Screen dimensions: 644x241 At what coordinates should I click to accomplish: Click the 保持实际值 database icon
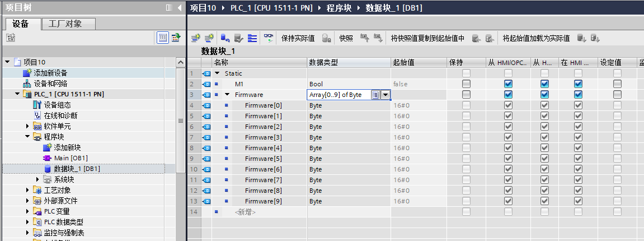(326, 38)
